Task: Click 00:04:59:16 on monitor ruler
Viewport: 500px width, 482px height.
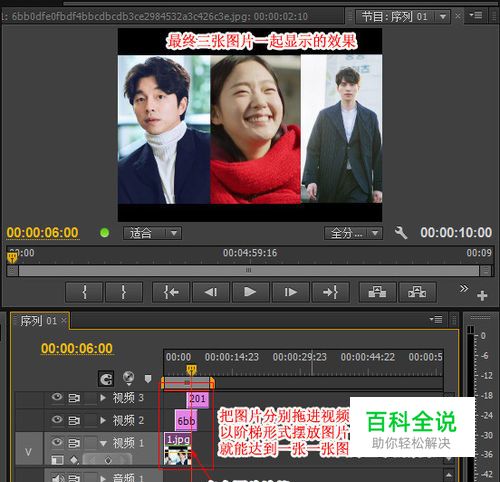Action: tap(250, 253)
